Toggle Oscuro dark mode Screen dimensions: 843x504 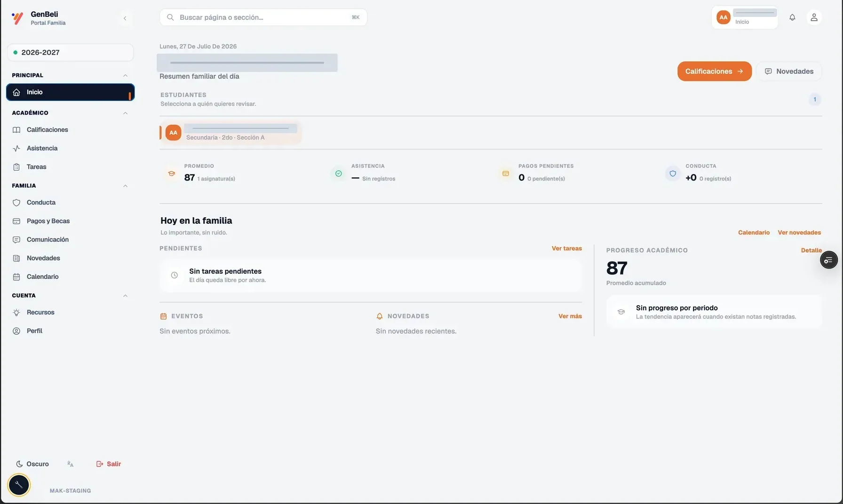point(32,464)
